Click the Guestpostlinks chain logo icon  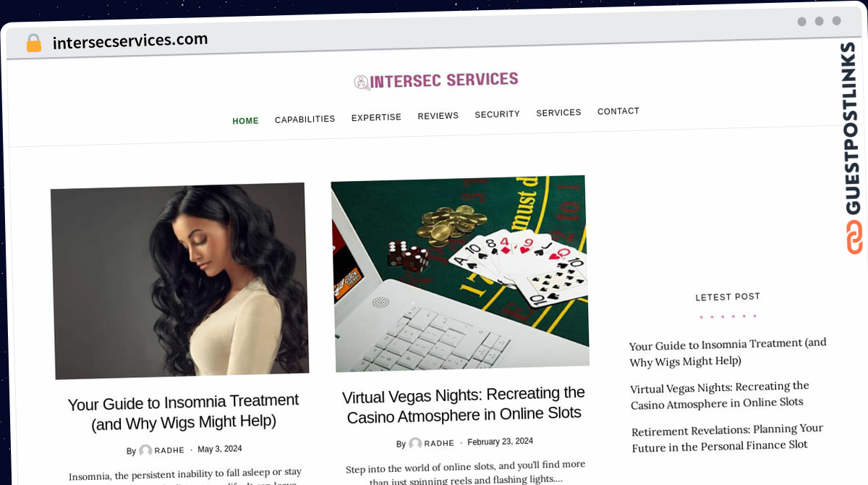click(x=854, y=237)
